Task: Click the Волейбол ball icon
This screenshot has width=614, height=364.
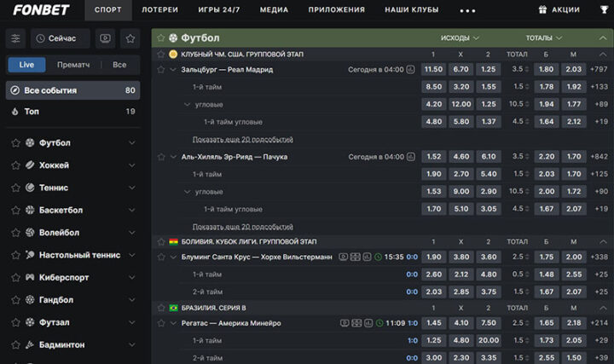Action: 30,232
